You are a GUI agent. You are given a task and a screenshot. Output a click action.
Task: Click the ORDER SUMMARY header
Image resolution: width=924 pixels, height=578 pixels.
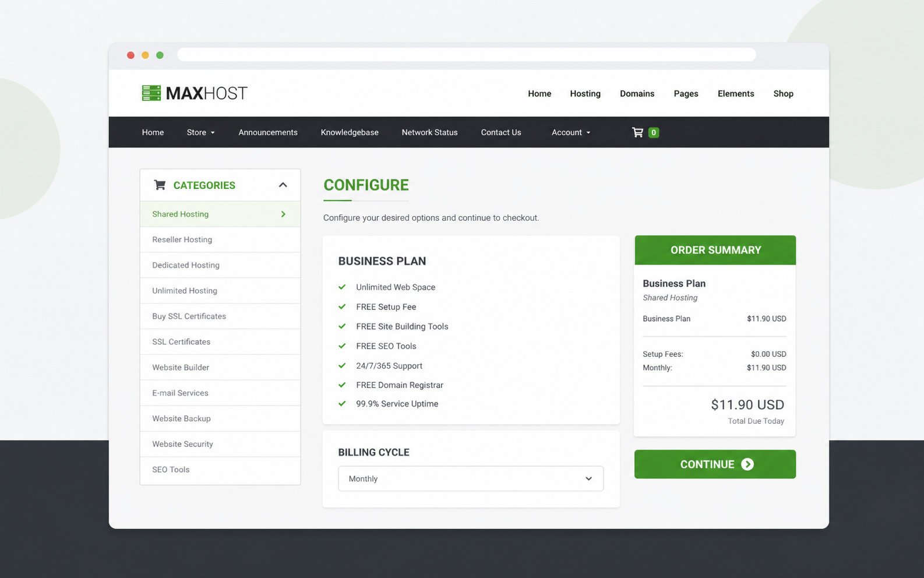715,250
